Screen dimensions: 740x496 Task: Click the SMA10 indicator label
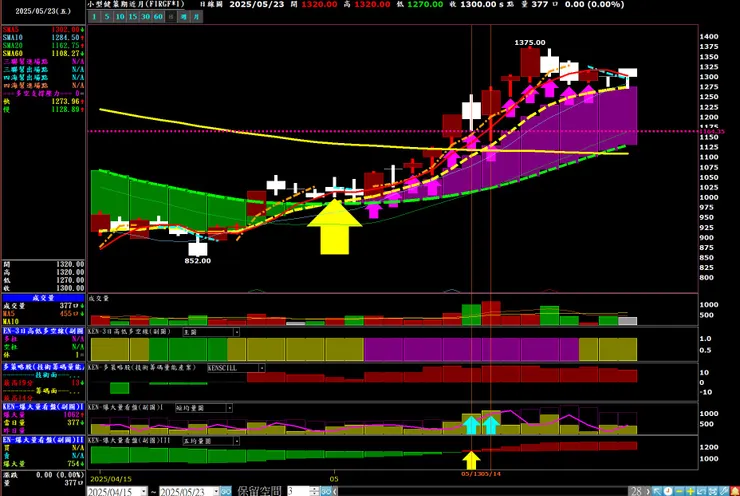pos(12,37)
